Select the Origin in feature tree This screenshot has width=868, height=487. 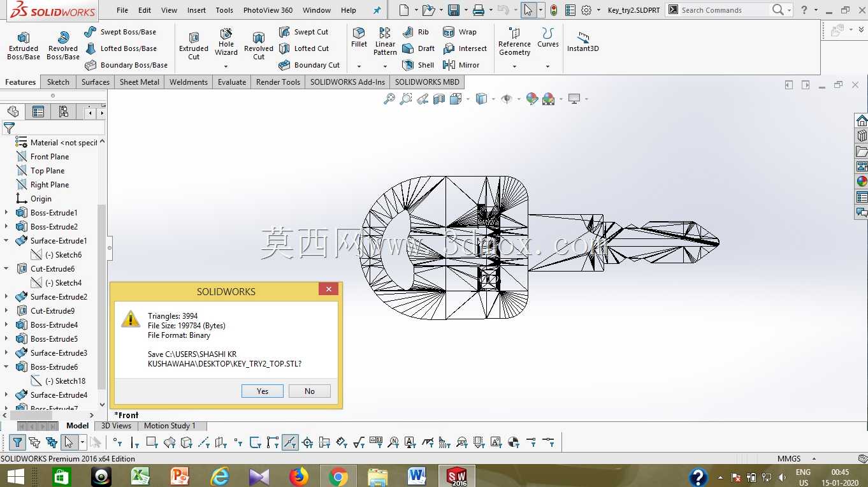[x=34, y=199]
